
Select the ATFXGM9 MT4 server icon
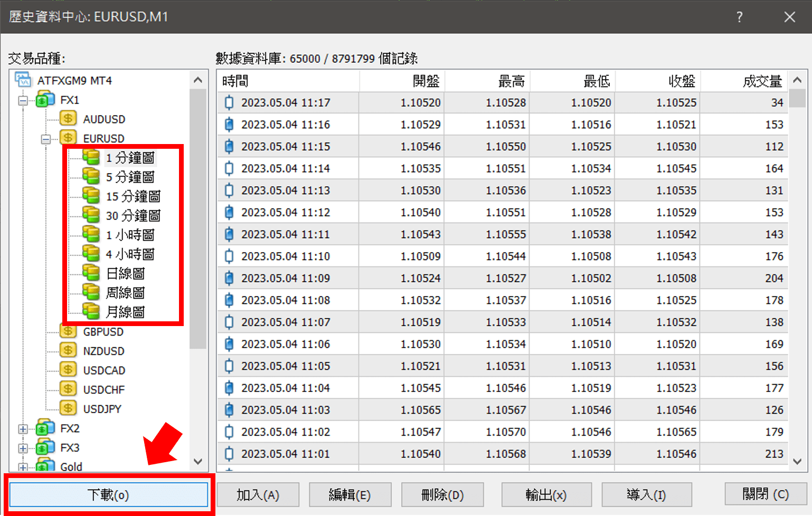coord(22,80)
